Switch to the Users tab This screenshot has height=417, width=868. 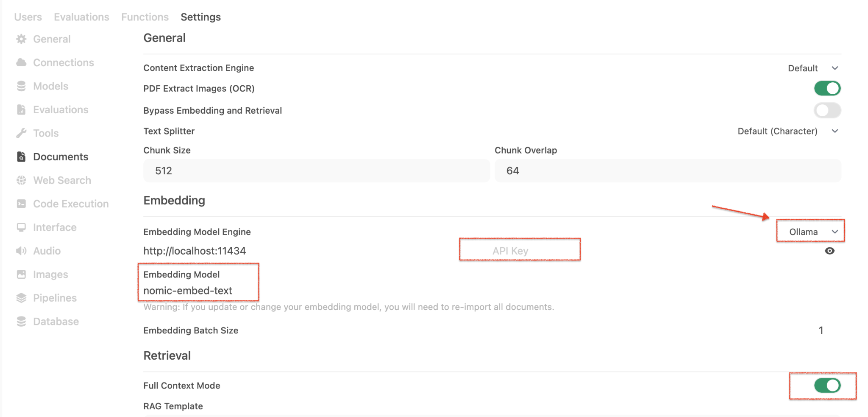click(28, 17)
